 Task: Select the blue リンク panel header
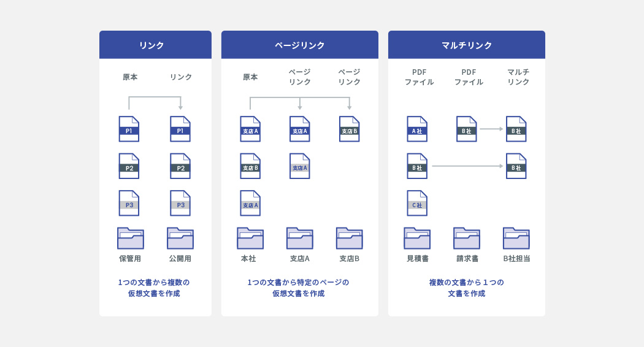click(155, 45)
